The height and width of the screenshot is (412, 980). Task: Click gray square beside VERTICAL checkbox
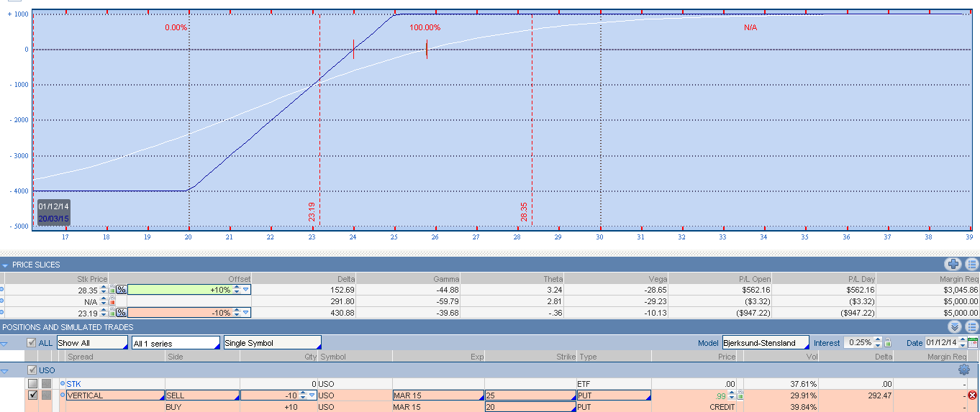46,395
